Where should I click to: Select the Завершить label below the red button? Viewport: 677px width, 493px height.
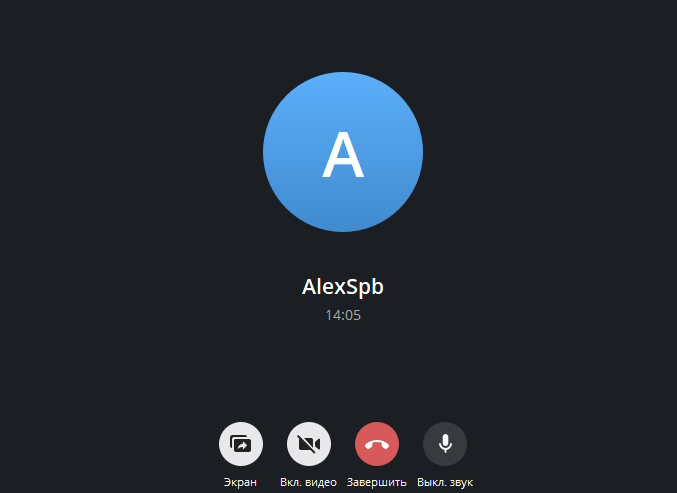tap(376, 482)
